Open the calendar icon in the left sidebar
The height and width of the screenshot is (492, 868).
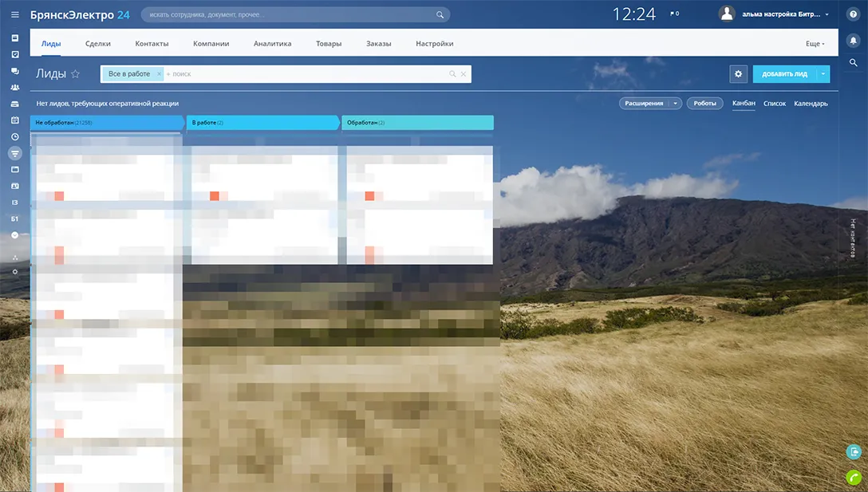15,120
